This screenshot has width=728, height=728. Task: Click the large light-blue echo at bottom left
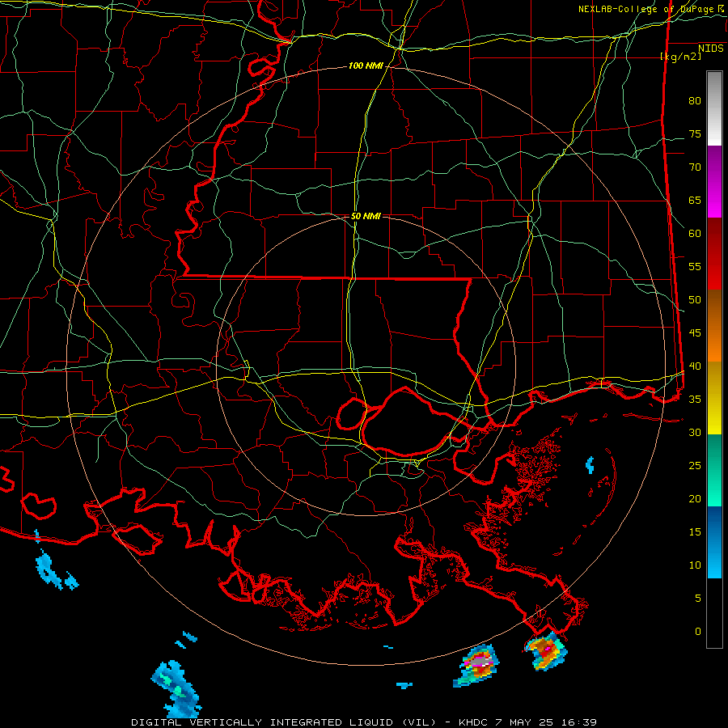point(176,689)
